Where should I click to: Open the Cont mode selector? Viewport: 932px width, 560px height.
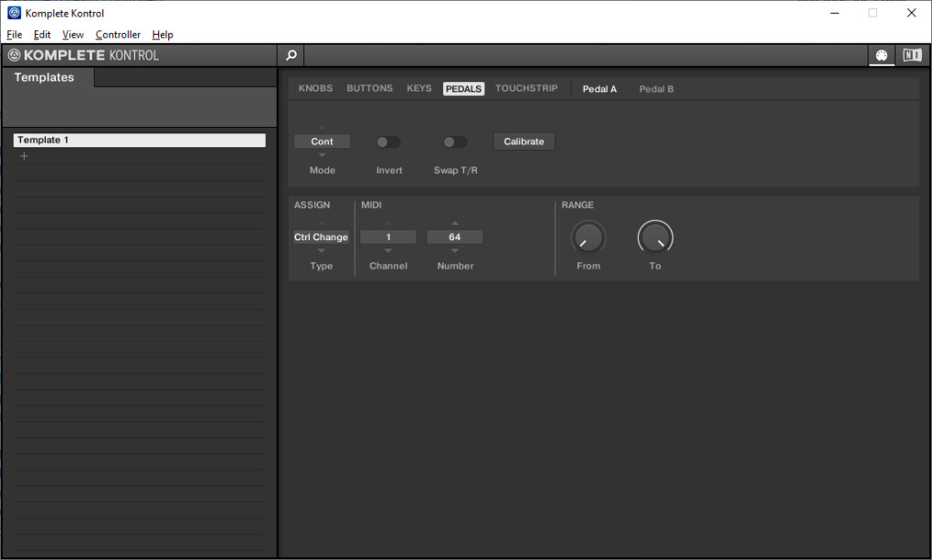point(323,142)
